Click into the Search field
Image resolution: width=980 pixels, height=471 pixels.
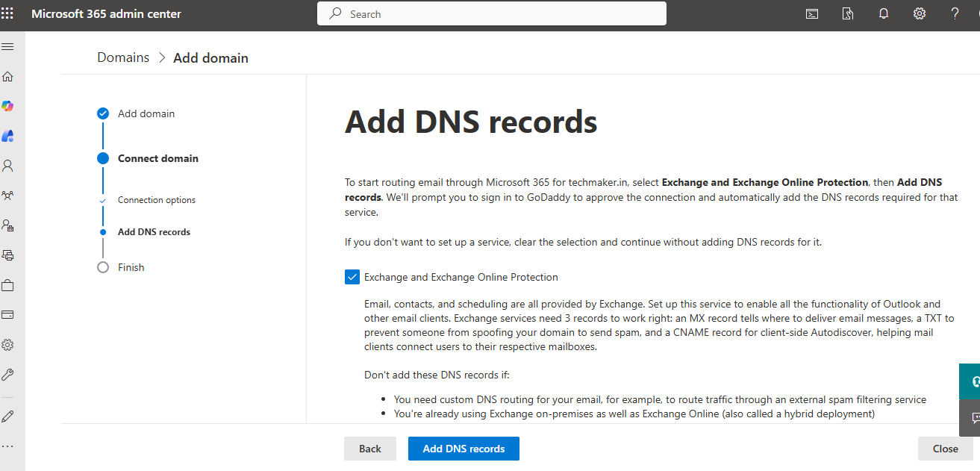point(491,13)
